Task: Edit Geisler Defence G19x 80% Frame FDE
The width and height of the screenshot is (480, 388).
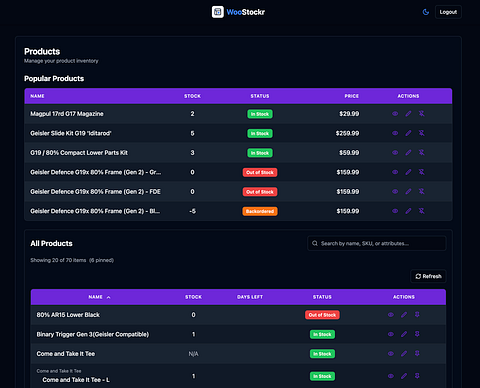Action: coord(408,192)
